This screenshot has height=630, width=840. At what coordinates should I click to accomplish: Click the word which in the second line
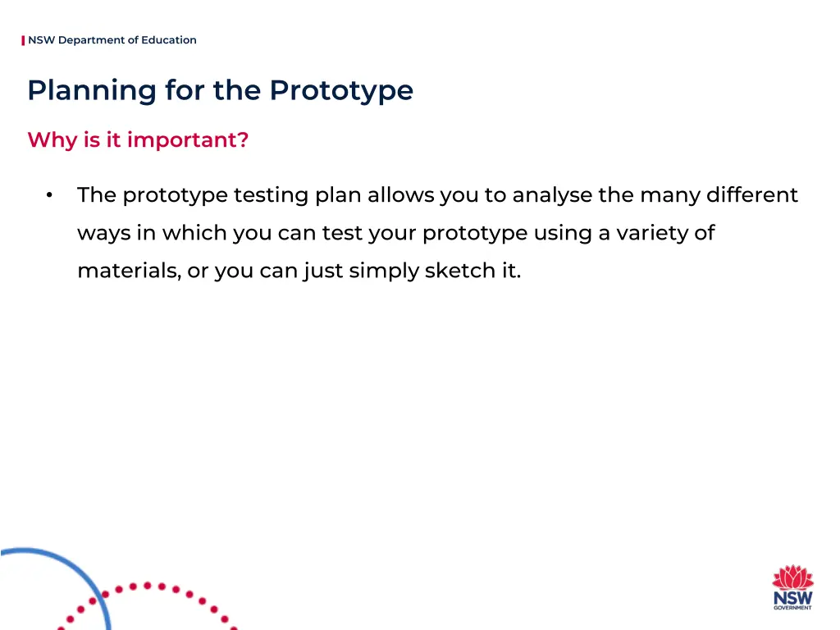195,233
